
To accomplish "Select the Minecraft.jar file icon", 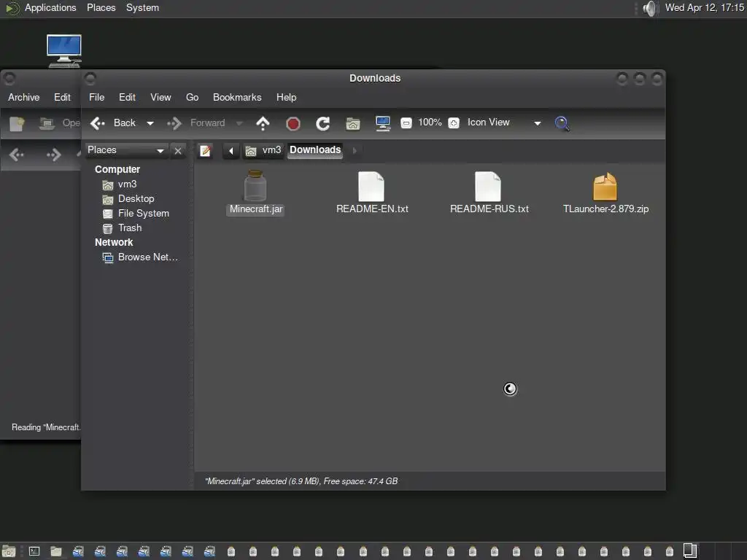I will coord(255,186).
